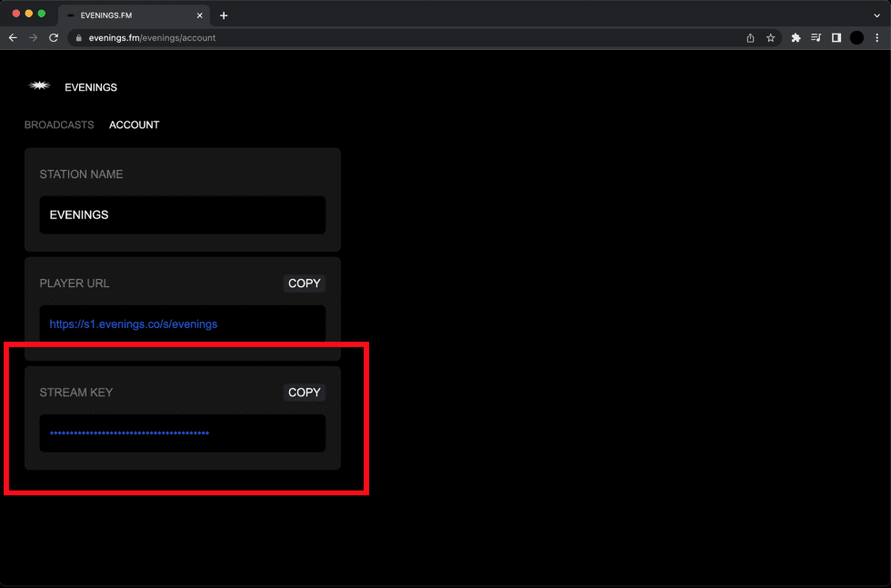
Task: Switch to the BROADCASTS tab
Action: [59, 125]
